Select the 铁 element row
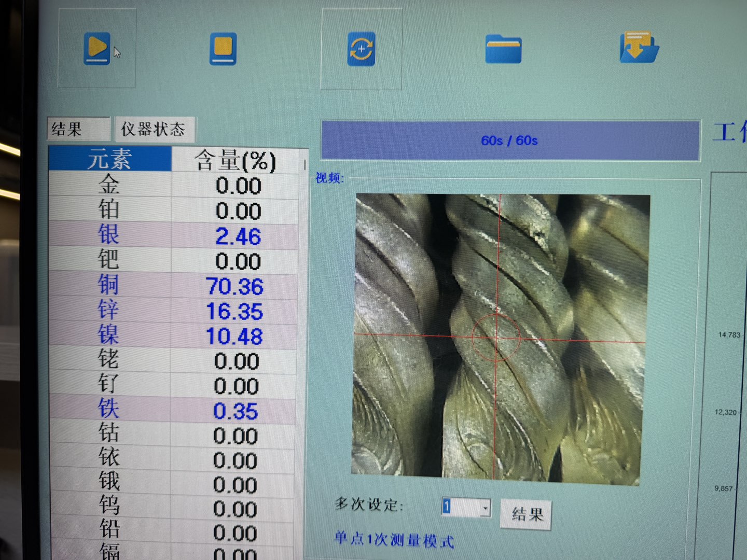Image resolution: width=747 pixels, height=560 pixels. pyautogui.click(x=109, y=410)
